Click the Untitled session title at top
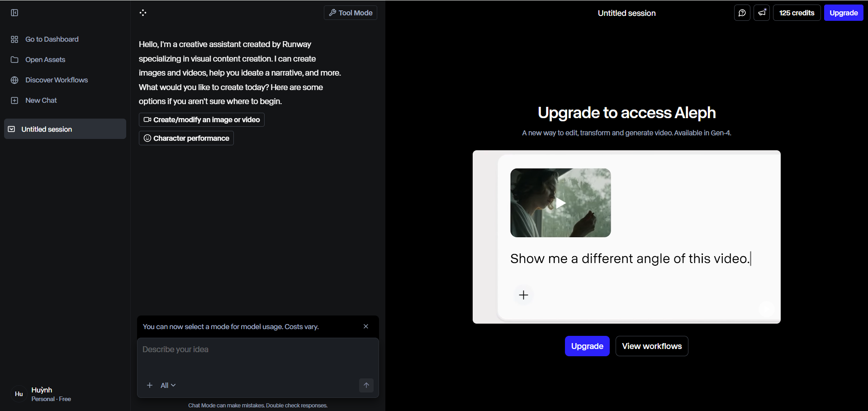Image resolution: width=868 pixels, height=411 pixels. click(x=626, y=13)
